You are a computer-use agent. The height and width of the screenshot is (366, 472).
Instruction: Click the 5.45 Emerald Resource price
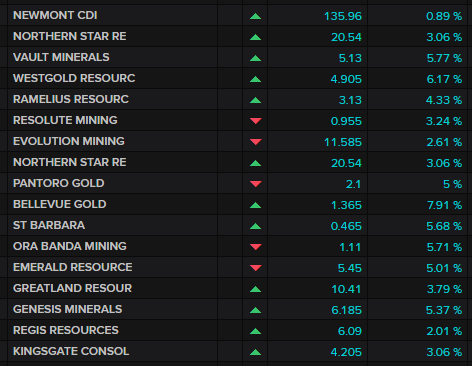click(350, 268)
